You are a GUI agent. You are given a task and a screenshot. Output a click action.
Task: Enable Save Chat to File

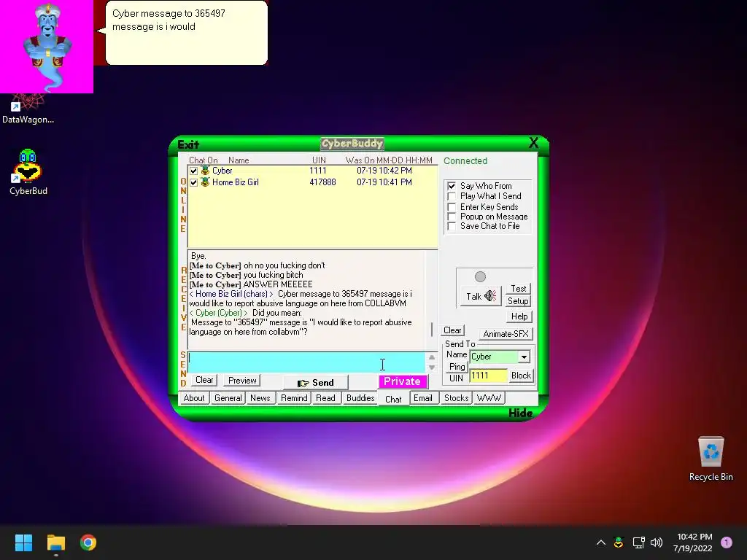(x=452, y=226)
